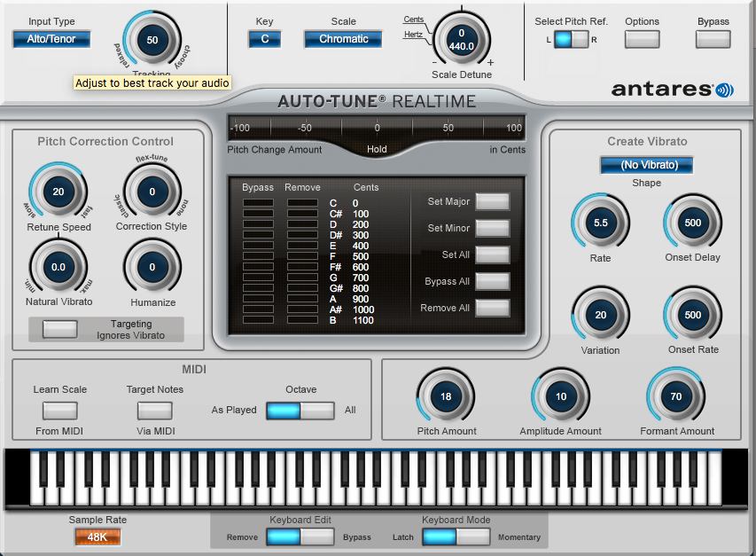Check the Bypass box for note E

tap(259, 245)
